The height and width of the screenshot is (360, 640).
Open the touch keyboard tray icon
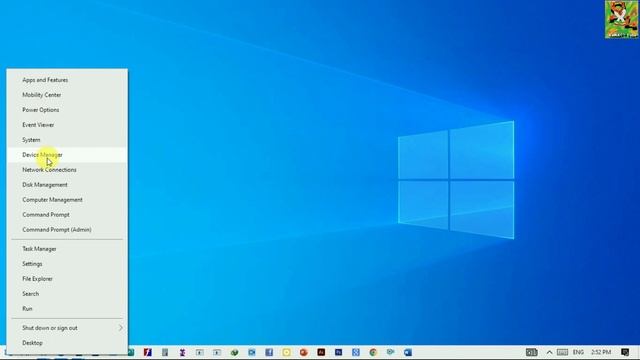coord(562,352)
